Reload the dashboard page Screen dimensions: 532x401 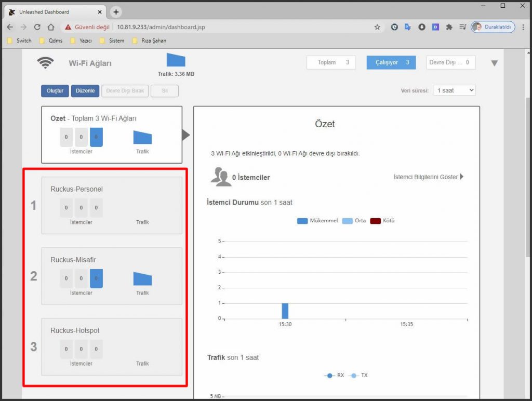tap(37, 27)
